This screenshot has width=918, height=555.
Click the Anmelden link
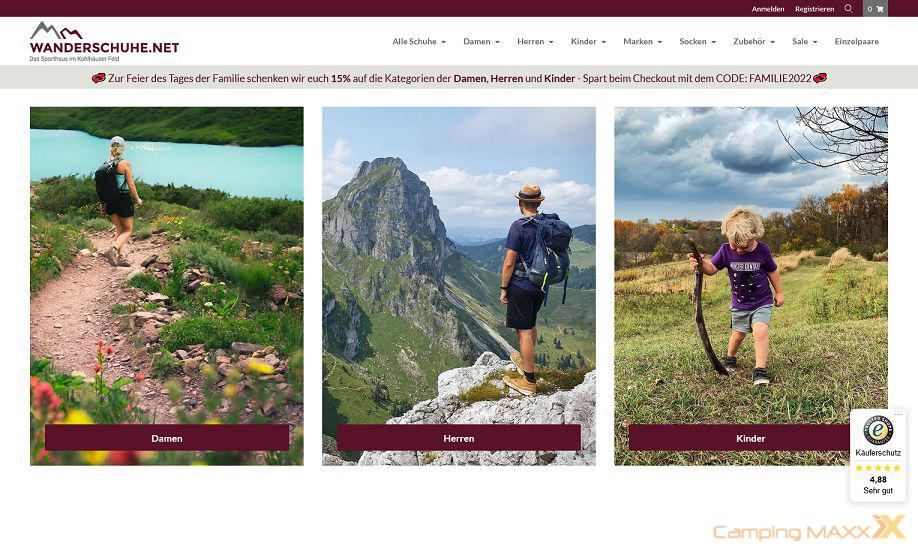click(x=768, y=9)
